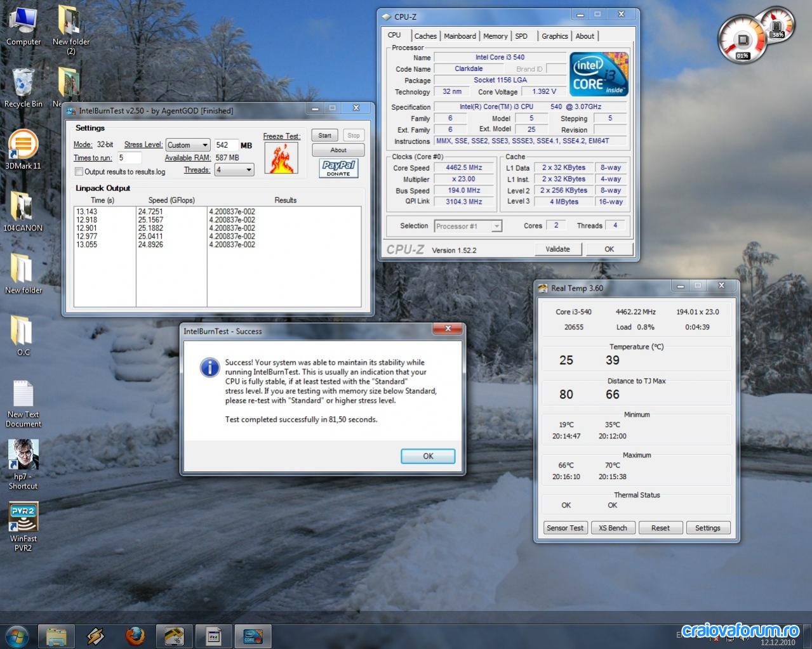This screenshot has width=812, height=649.
Task: Switch to Real Temp taskbar button
Action: [x=174, y=636]
